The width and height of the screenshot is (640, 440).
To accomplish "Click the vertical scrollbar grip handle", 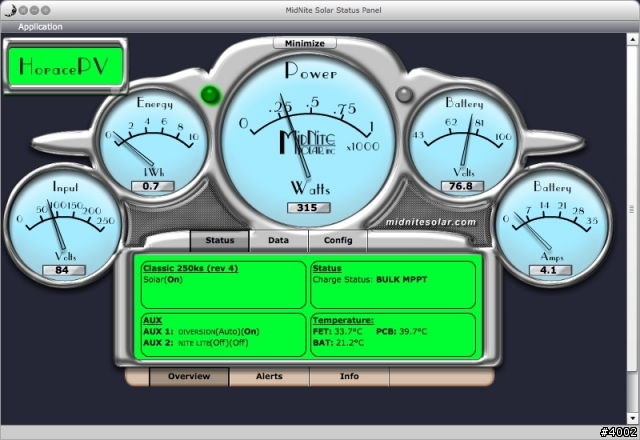I will (x=633, y=209).
